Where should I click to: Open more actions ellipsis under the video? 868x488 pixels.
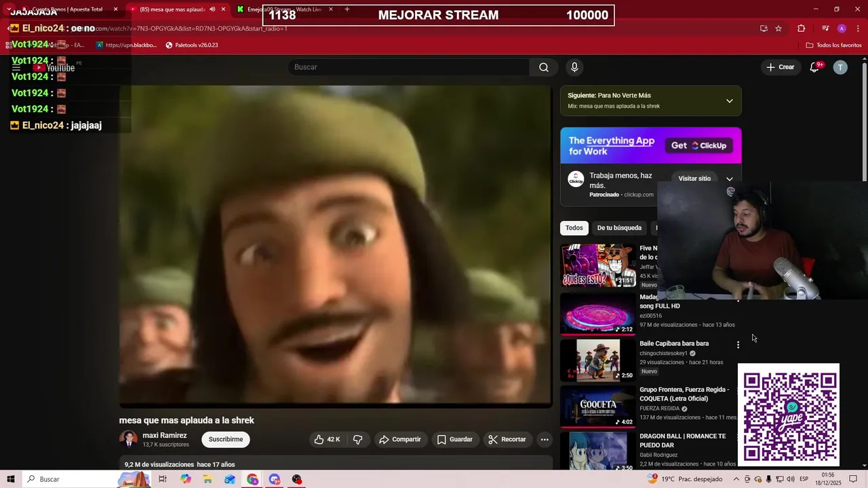tap(545, 439)
